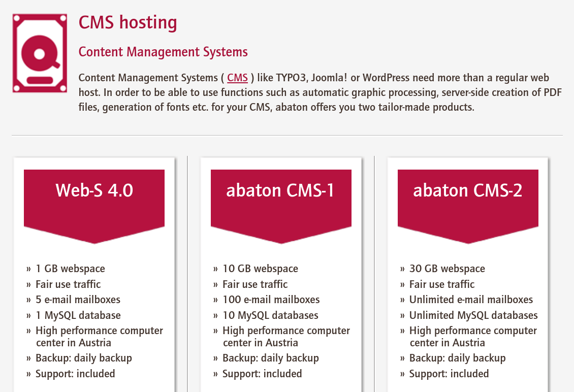
Task: Click 'Backup: daily backup' in abaton CMS-1
Action: click(x=271, y=358)
